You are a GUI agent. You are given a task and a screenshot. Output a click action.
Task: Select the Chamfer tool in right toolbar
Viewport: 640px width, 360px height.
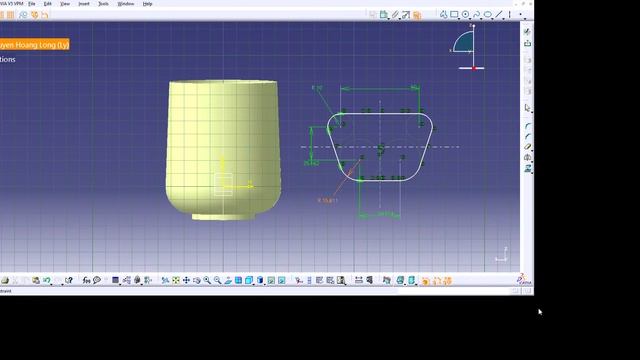pyautogui.click(x=527, y=136)
